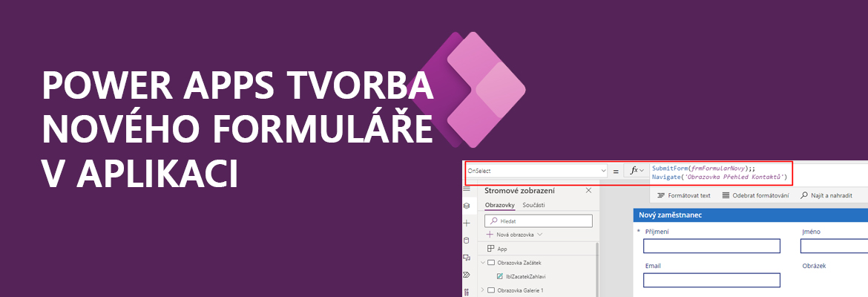
Task: Click the lblZacatekZahlavi label edit icon
Action: tap(500, 276)
